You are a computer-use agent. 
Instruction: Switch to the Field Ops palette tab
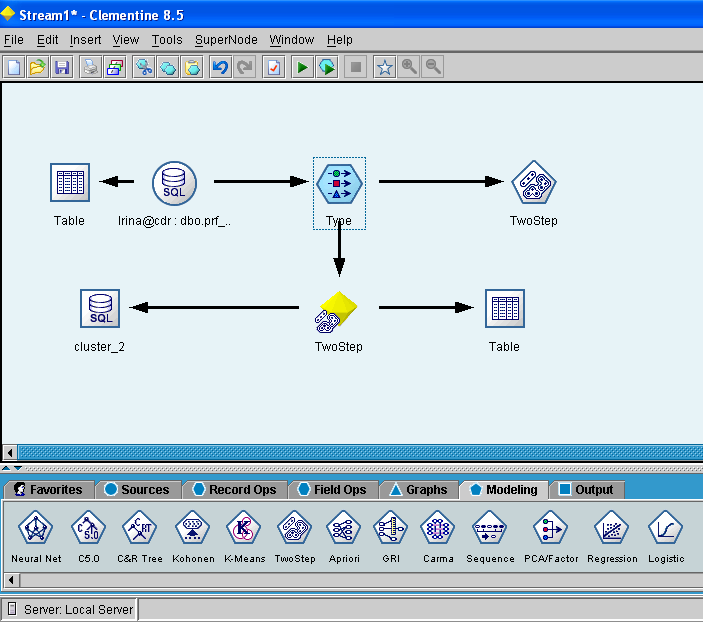333,490
